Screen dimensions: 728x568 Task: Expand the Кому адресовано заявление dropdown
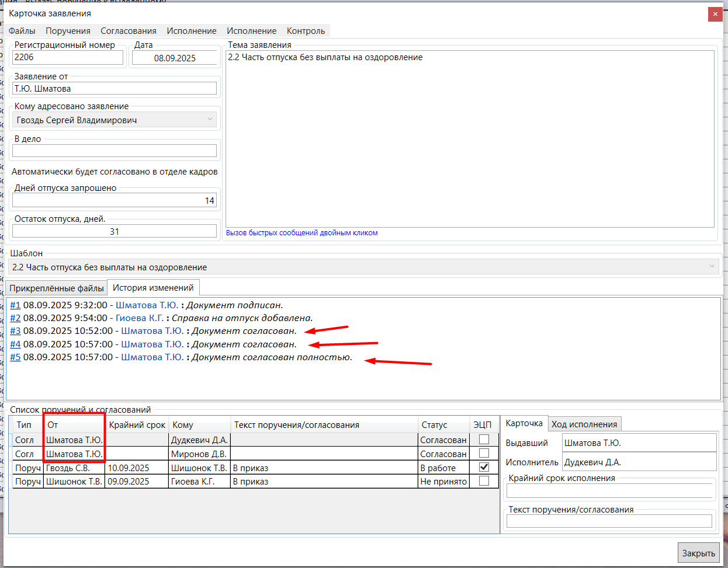coord(210,120)
